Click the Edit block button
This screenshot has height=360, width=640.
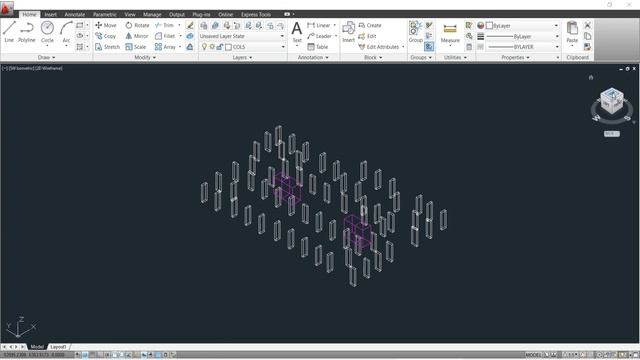pyautogui.click(x=367, y=36)
